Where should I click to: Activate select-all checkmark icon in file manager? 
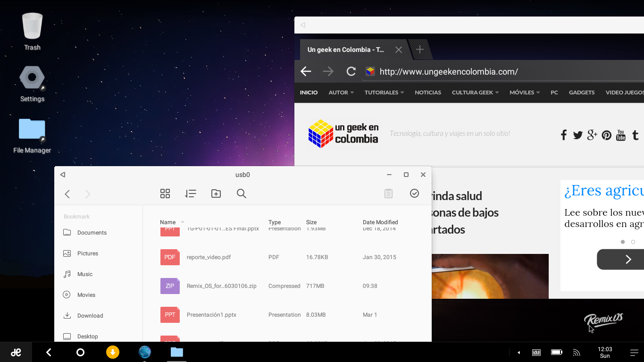(414, 193)
